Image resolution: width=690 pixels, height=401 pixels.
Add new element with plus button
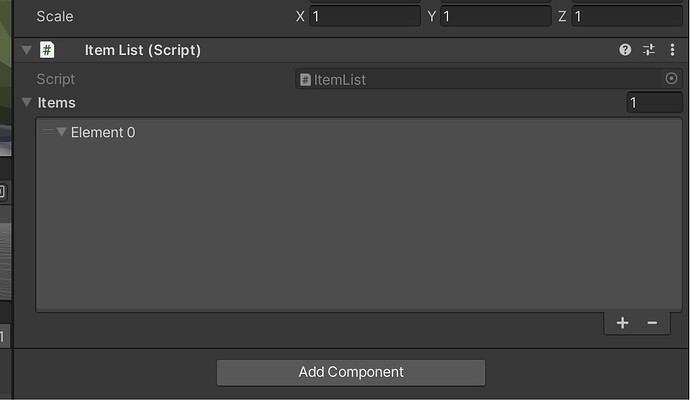click(622, 323)
